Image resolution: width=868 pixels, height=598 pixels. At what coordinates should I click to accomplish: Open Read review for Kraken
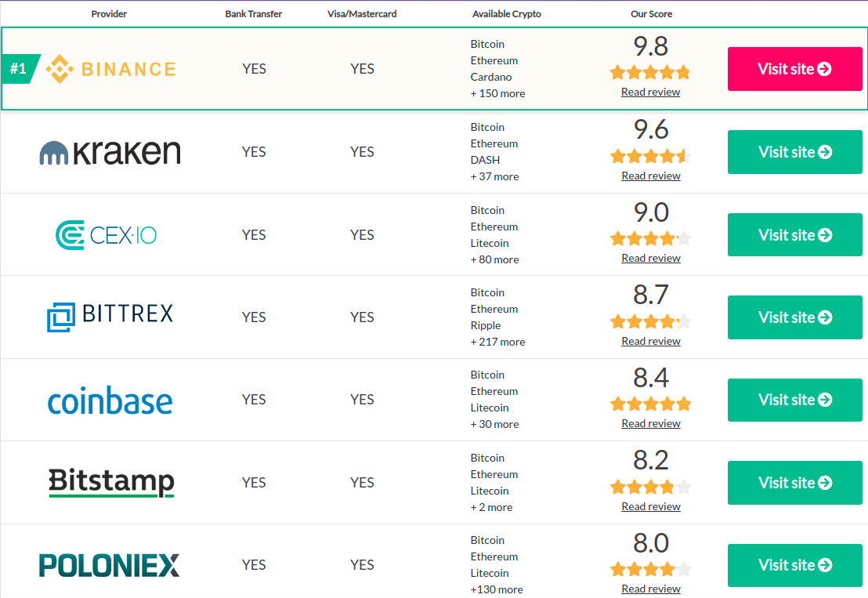(650, 176)
